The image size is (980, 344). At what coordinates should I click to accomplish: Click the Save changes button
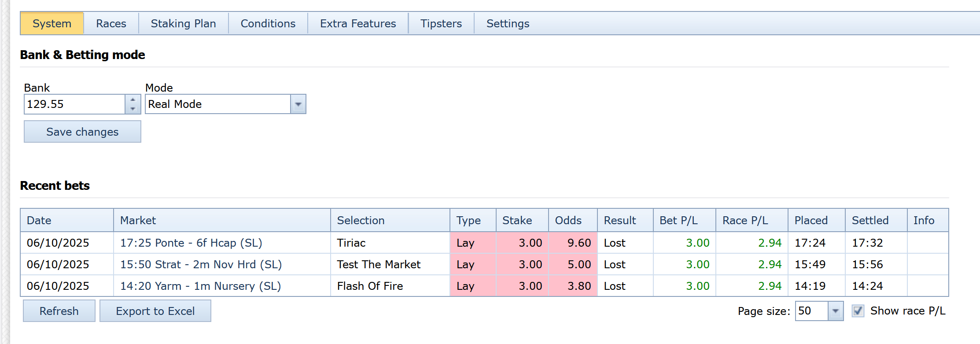82,132
